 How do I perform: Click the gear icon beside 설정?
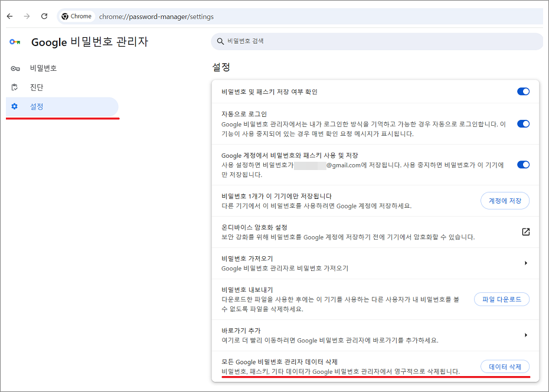(x=14, y=106)
